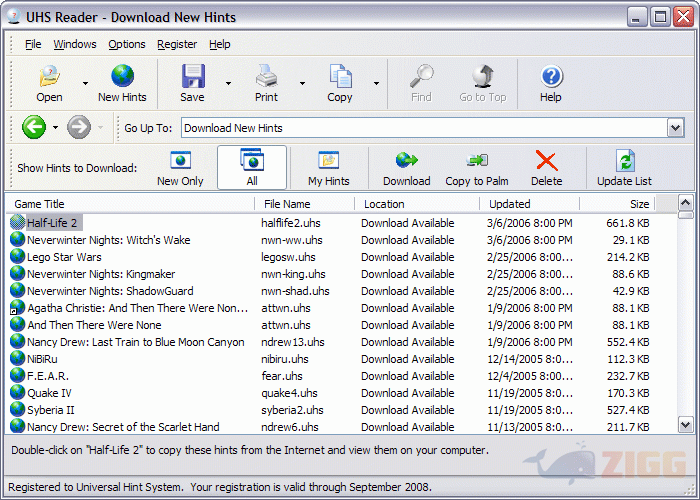Select Neverwinter Nights: Witch's Wake title
Viewport: 700px width, 500px height.
(x=108, y=240)
